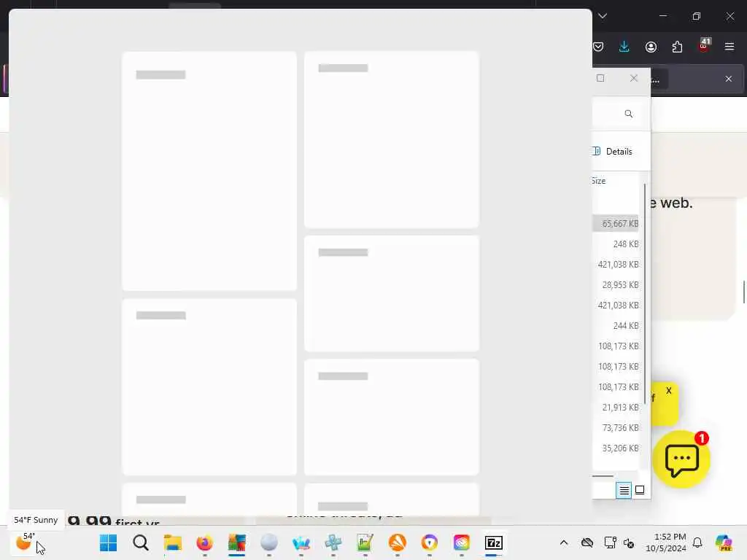This screenshot has width=747, height=560.
Task: Open Firefox Extensions puzzle-piece icon
Action: click(677, 47)
